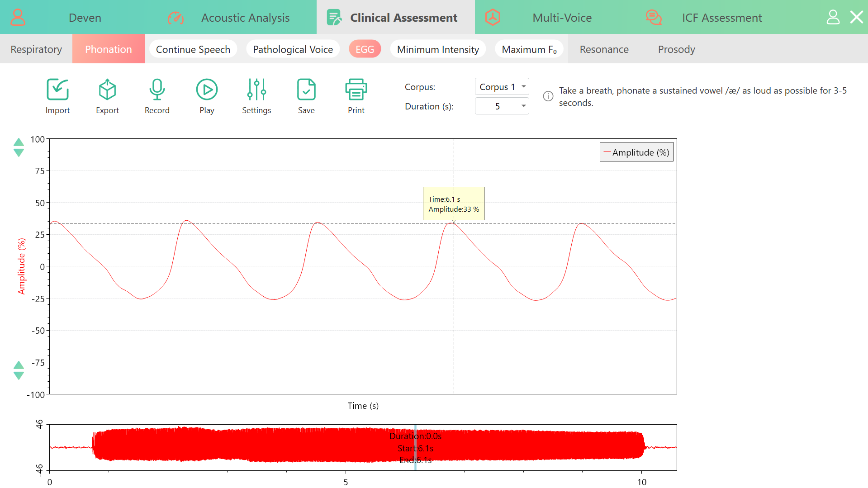The height and width of the screenshot is (488, 868).
Task: Choose the Minimum Intensity test
Action: tap(438, 49)
